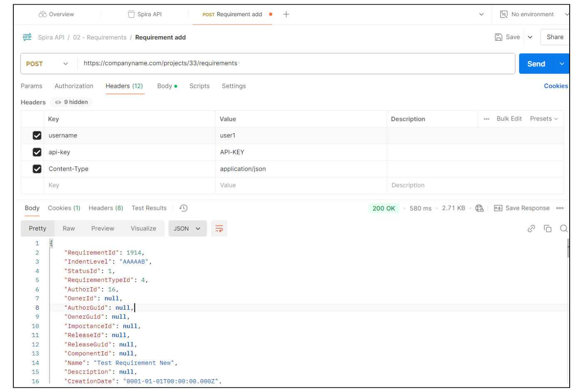
Task: Click the 580 ms response time
Action: (420, 208)
